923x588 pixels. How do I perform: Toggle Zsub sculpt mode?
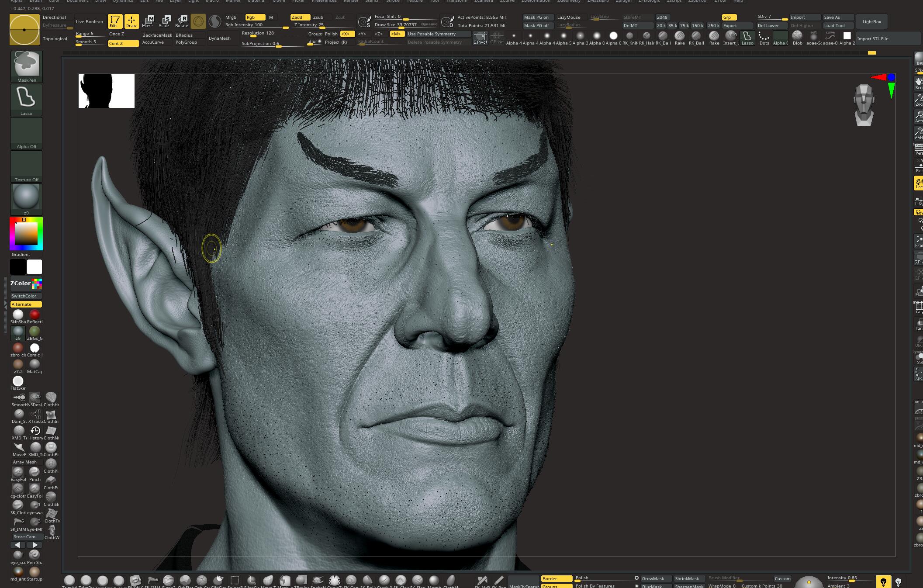coord(321,17)
